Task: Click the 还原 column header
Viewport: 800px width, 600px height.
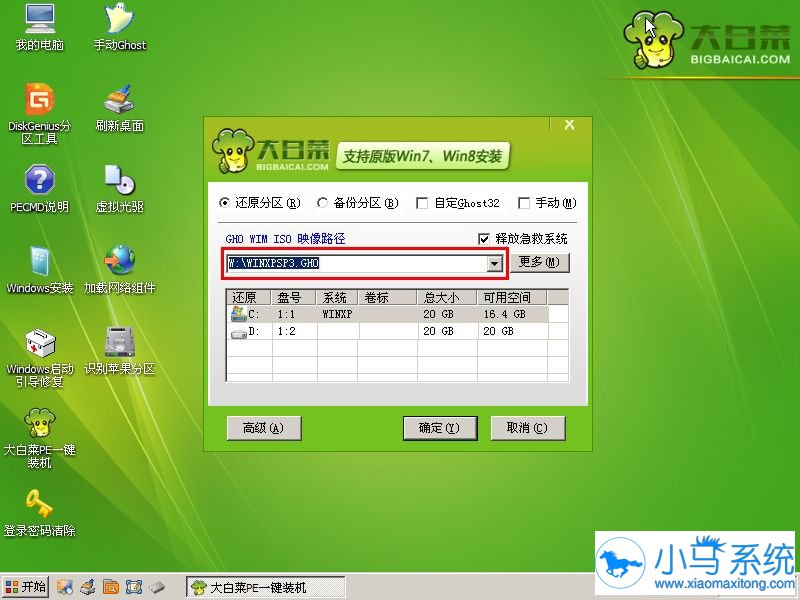Action: (x=249, y=297)
